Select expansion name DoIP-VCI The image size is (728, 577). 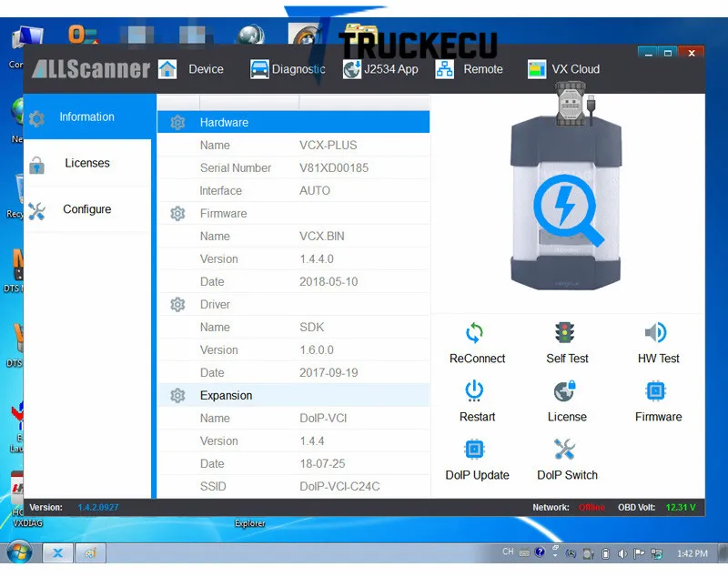coord(323,419)
